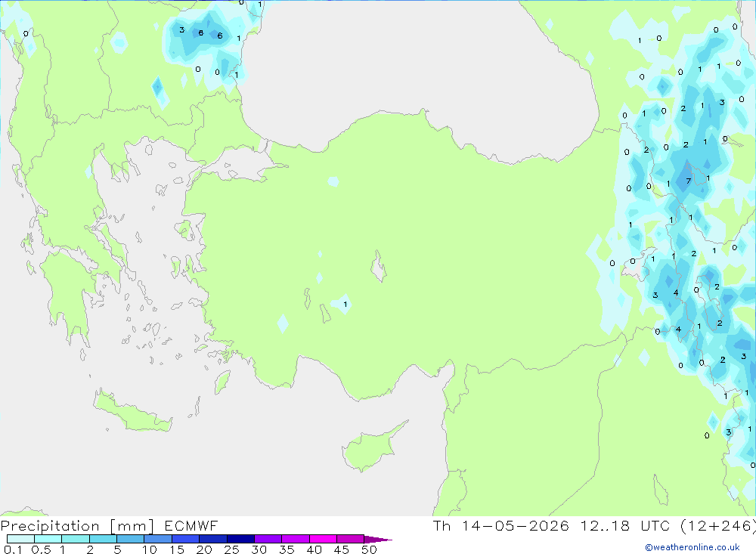Click the '0.1' legend scale label
The image size is (756, 554).
click(13, 549)
